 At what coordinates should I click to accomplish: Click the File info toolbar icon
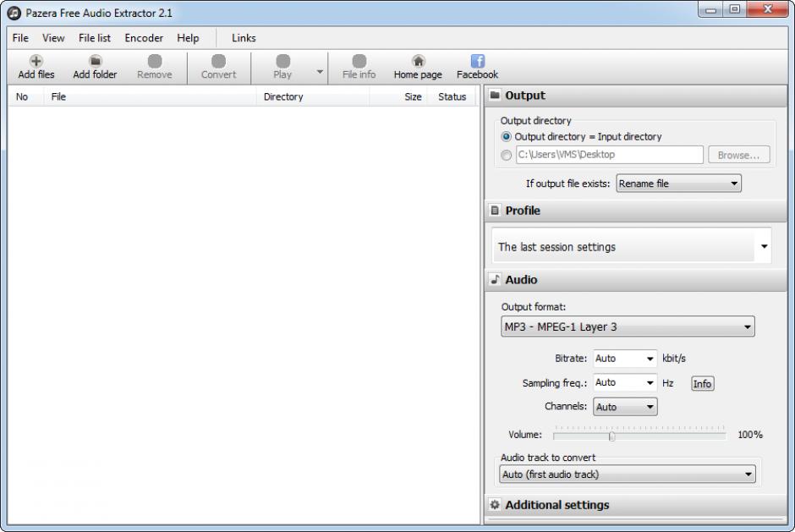[x=359, y=61]
